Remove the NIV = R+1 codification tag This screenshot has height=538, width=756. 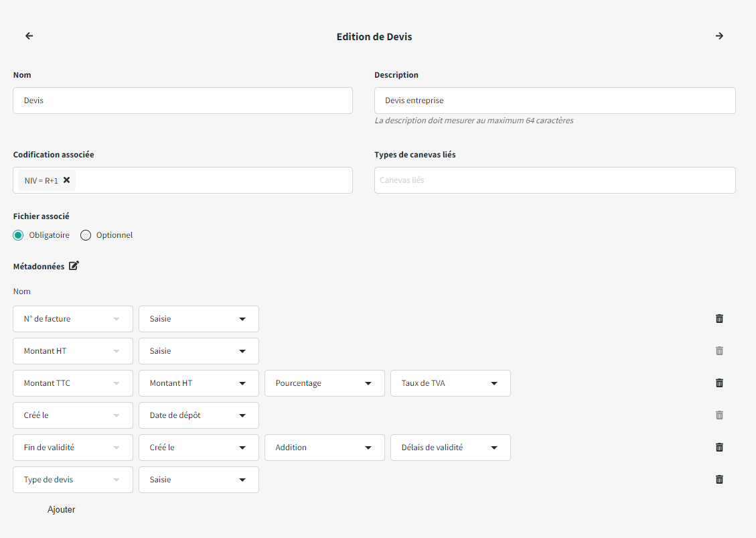pyautogui.click(x=66, y=180)
